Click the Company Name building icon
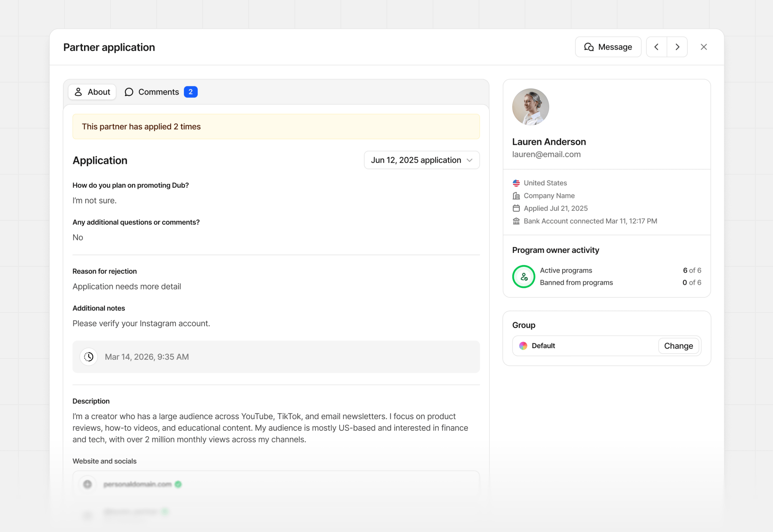 pyautogui.click(x=516, y=196)
